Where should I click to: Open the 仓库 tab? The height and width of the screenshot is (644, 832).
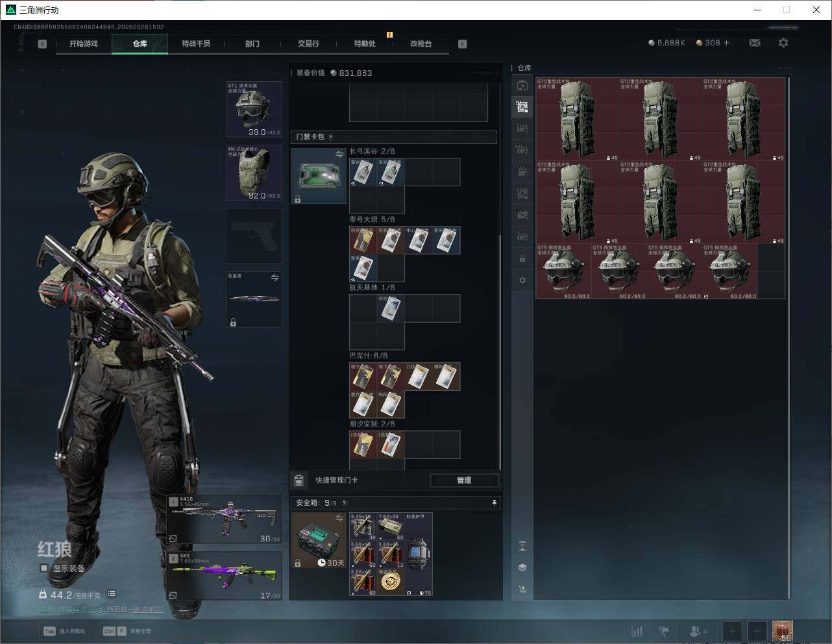(140, 43)
